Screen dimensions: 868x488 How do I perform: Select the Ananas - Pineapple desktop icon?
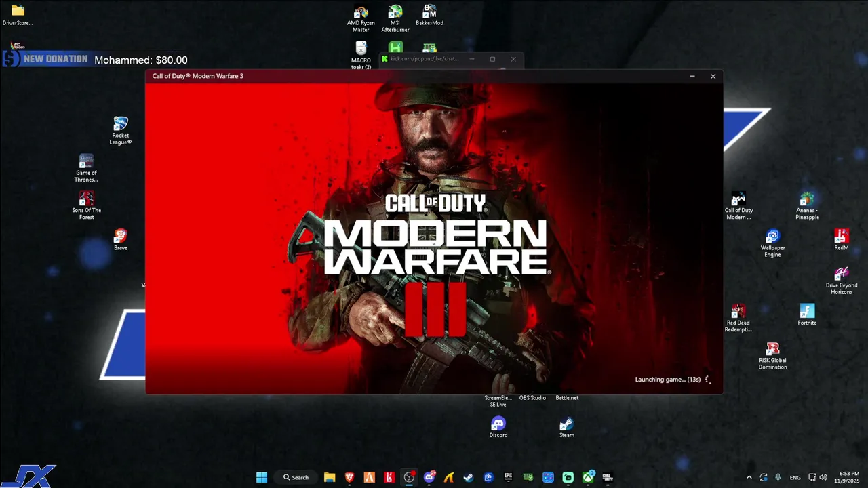pos(807,205)
